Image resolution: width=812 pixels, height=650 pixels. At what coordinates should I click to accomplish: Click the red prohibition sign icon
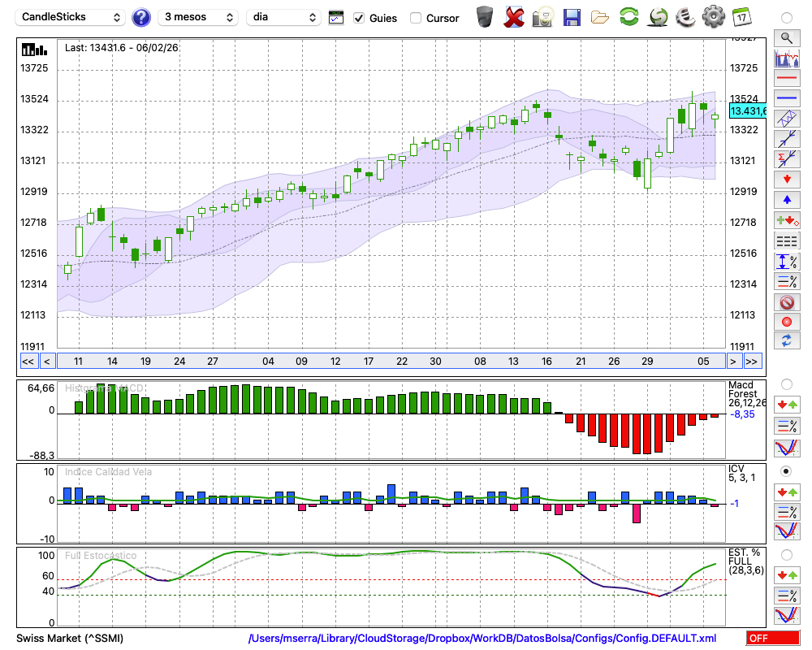[786, 302]
